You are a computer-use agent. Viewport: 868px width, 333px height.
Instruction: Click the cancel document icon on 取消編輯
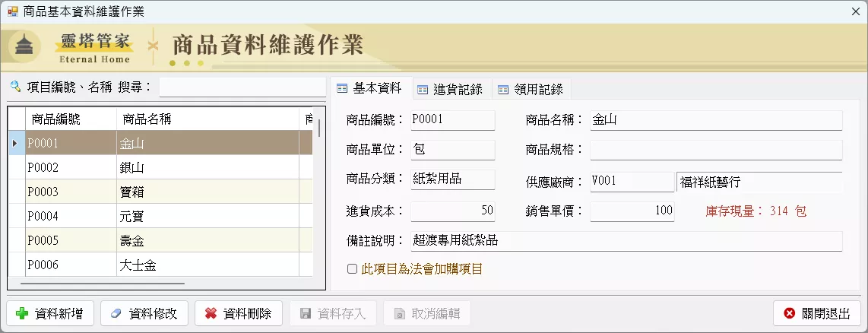399,313
